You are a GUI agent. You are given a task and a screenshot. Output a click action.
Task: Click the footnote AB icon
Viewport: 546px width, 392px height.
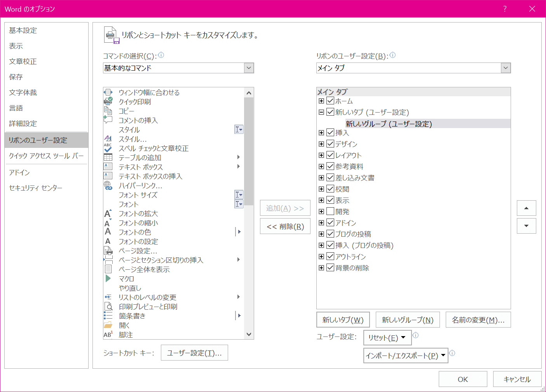click(108, 334)
